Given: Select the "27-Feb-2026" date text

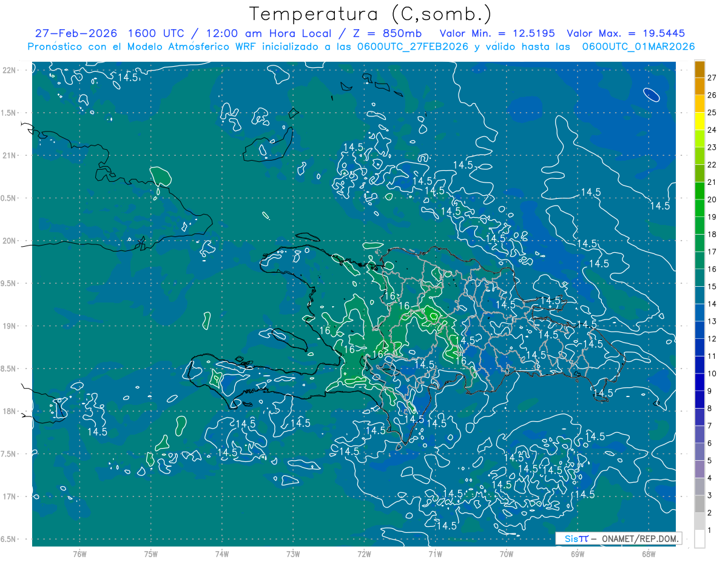Looking at the screenshot, I should [x=76, y=34].
